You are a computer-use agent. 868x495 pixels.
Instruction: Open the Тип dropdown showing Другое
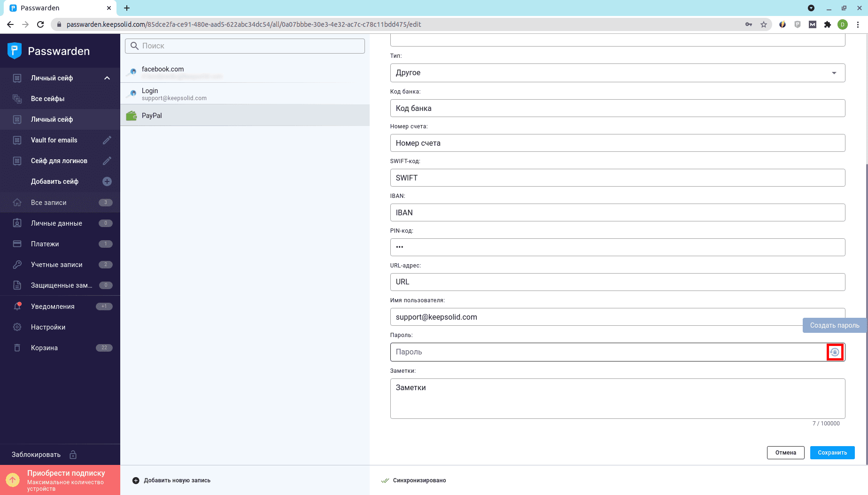point(617,73)
